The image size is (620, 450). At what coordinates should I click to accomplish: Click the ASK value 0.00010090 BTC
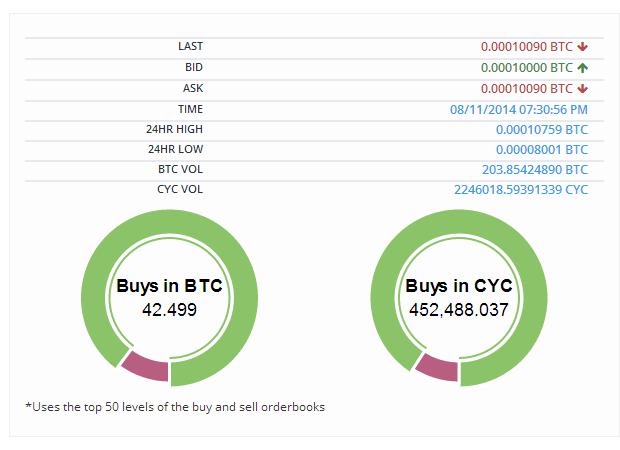526,89
